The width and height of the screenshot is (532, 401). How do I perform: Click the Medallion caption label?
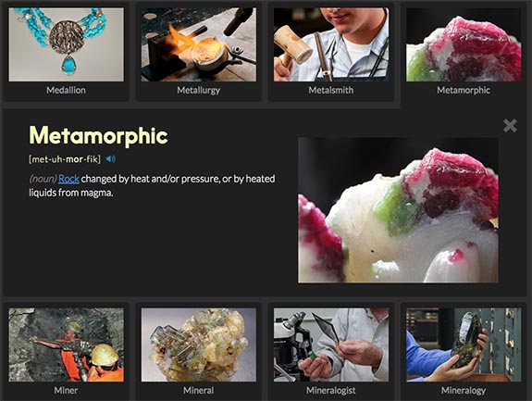point(67,90)
